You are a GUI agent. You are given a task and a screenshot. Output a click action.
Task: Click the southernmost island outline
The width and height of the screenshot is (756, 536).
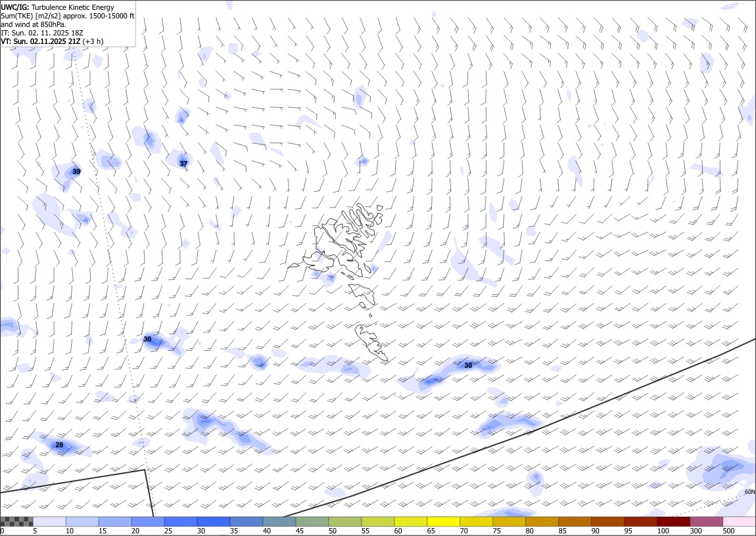[x=371, y=342]
